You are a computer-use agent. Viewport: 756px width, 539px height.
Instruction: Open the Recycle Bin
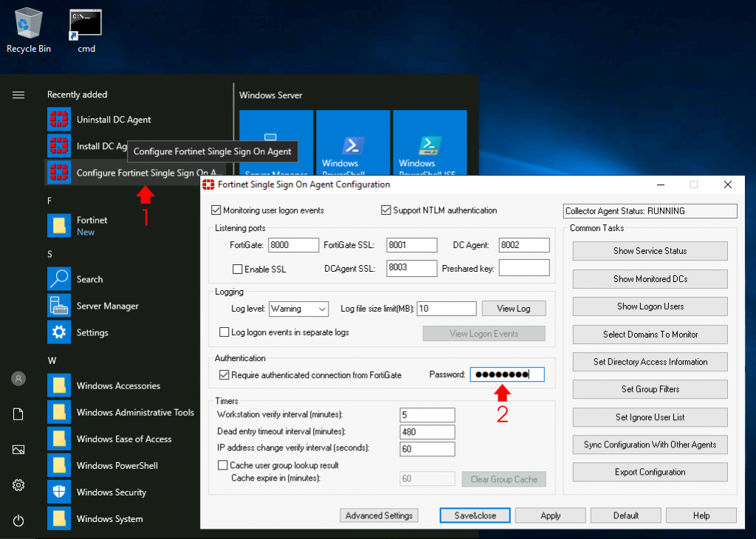click(28, 23)
